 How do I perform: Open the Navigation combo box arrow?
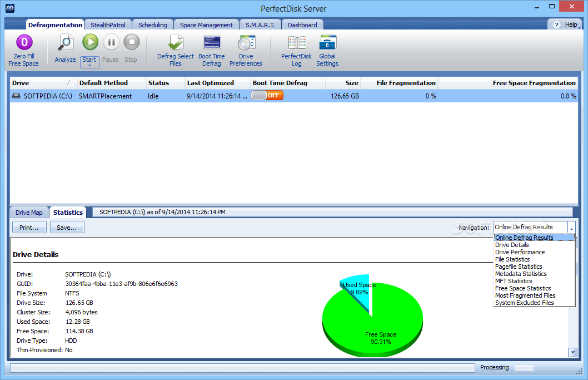[571, 228]
